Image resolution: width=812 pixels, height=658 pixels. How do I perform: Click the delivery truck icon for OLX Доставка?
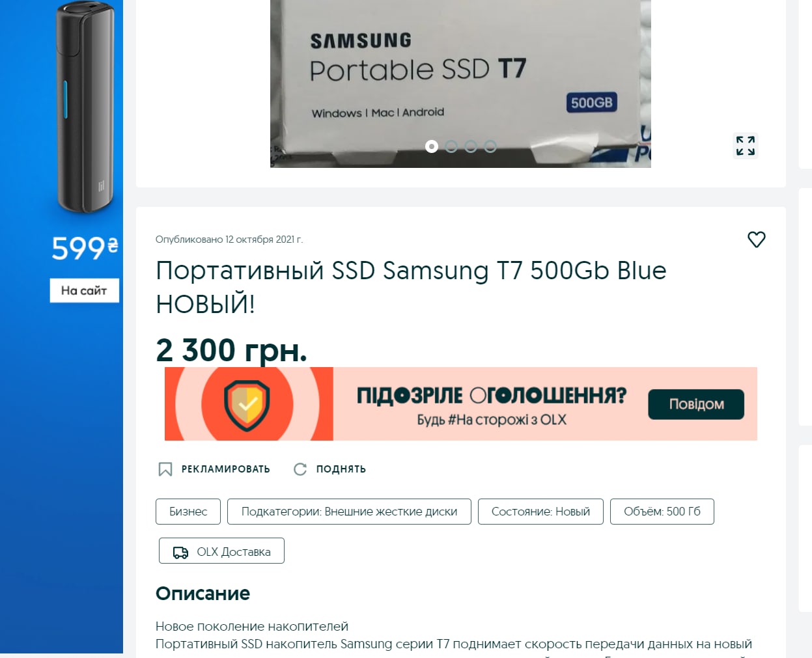click(180, 553)
